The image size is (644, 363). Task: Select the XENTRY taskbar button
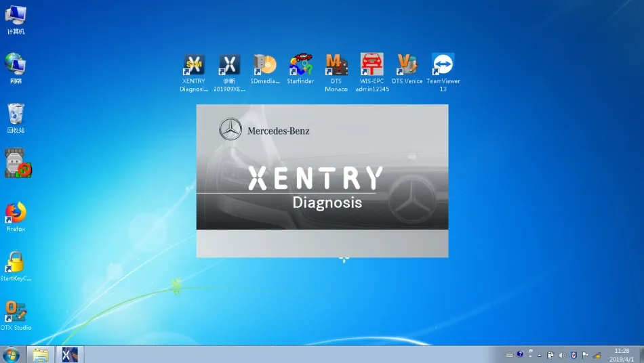69,354
